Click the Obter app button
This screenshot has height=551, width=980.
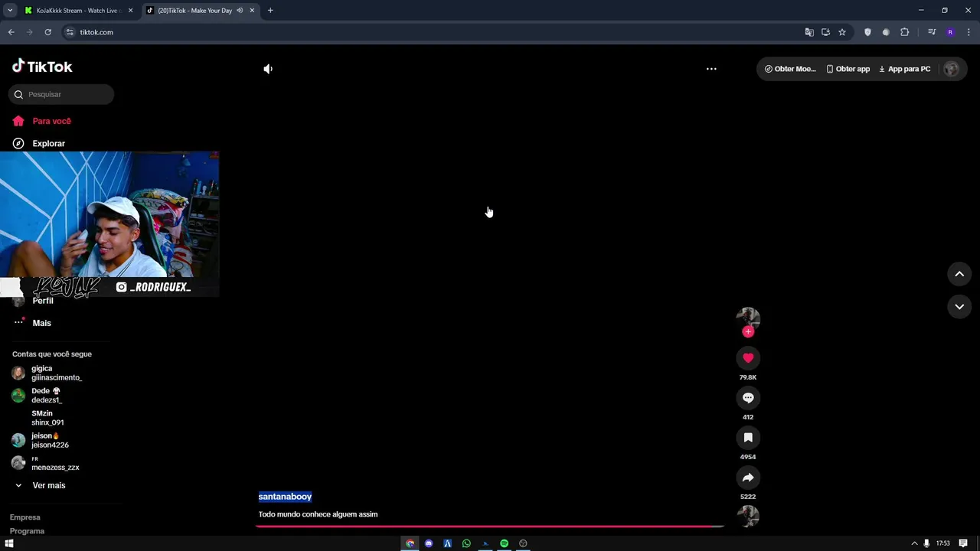pyautogui.click(x=848, y=69)
